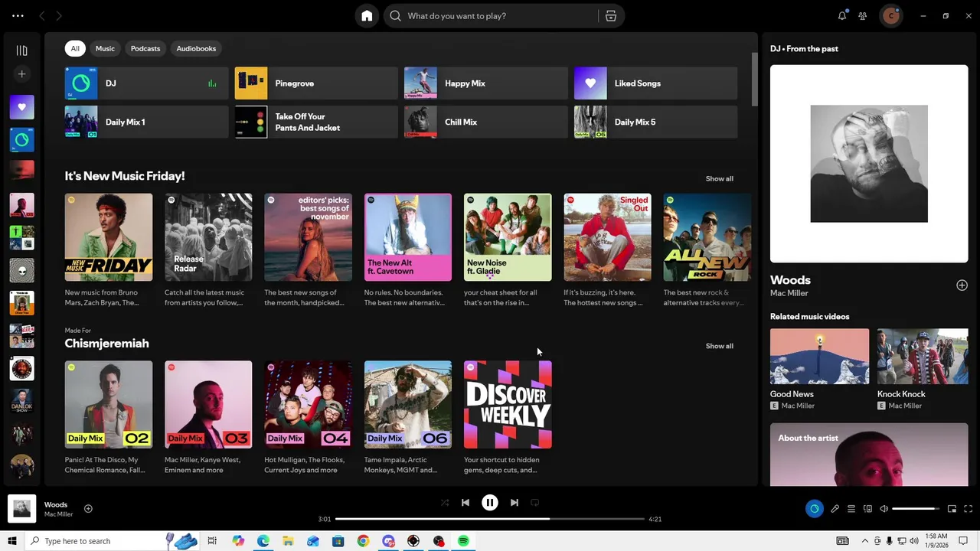980x551 pixels.
Task: Select the Audiobooks filter chip
Action: pyautogui.click(x=196, y=48)
